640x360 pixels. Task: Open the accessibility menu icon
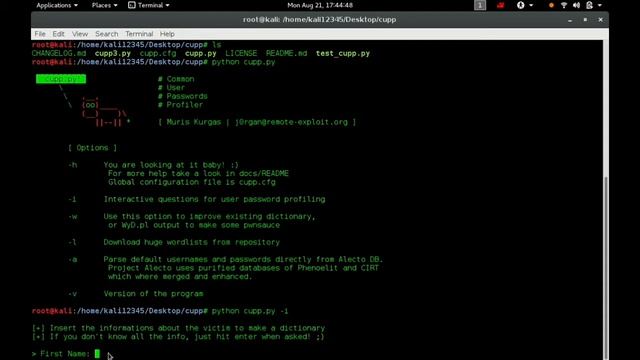click(520, 5)
